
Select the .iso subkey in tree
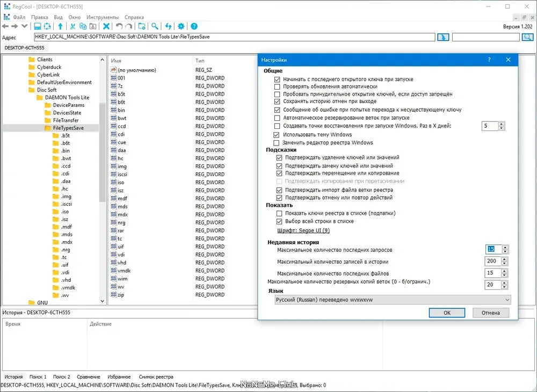coord(65,212)
